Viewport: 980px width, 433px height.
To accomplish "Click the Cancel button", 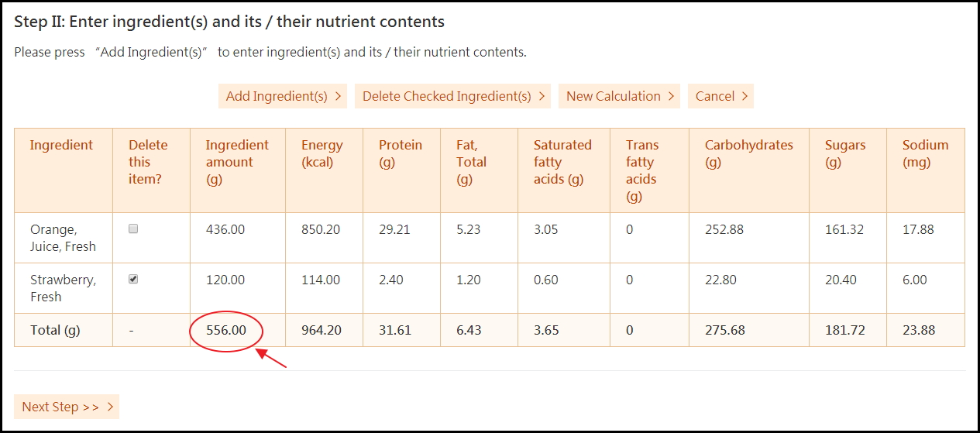I will click(x=720, y=96).
